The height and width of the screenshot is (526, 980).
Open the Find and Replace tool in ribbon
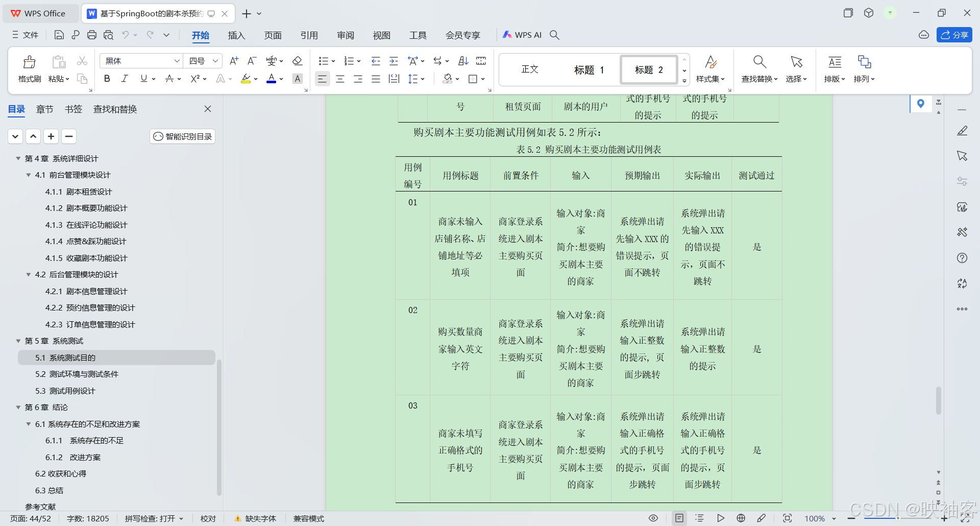(x=758, y=70)
